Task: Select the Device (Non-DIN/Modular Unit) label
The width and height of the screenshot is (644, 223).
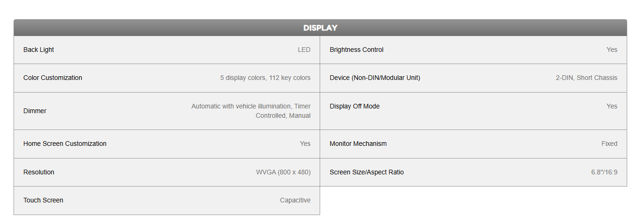Action: point(375,78)
